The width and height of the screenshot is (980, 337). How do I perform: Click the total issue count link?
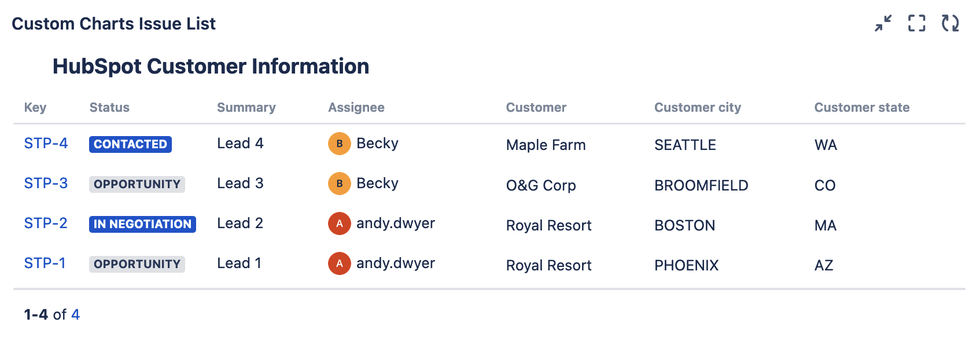pos(75,314)
